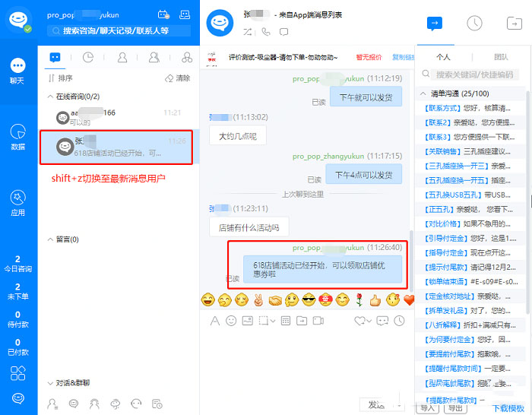Focus the 搜索关键词/快捷编码 search field

point(474,74)
